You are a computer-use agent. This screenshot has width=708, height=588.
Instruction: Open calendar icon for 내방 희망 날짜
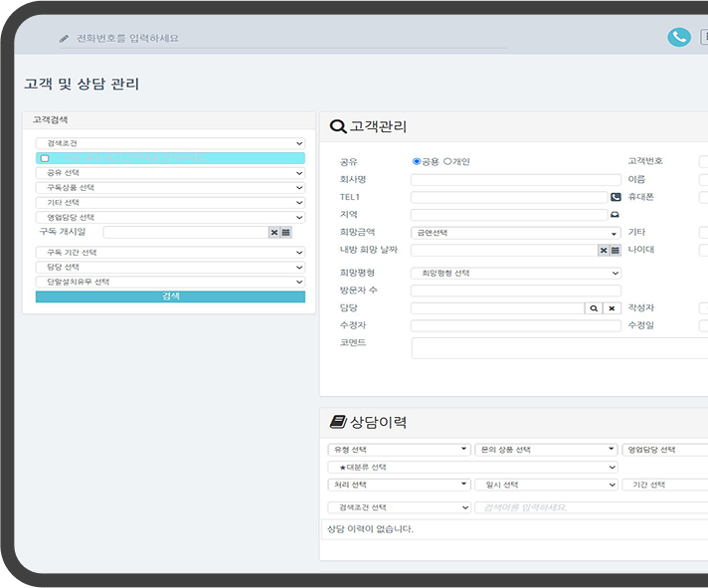[615, 250]
